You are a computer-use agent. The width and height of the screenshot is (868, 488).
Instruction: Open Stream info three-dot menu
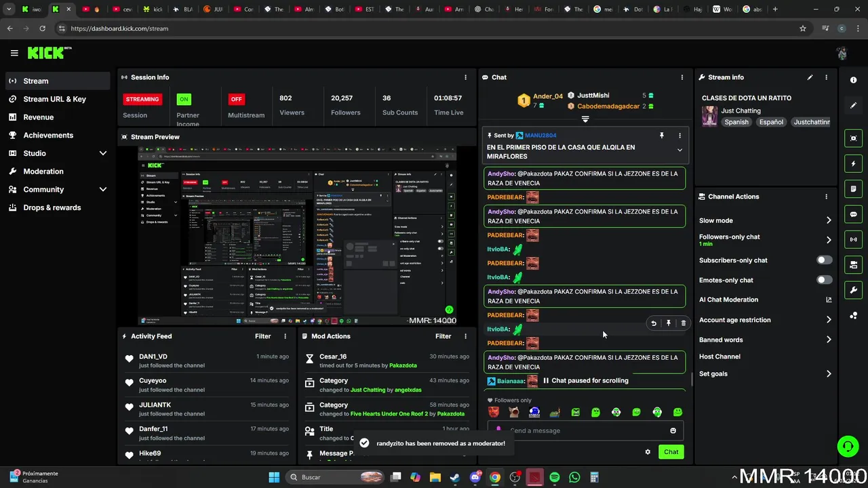pyautogui.click(x=826, y=77)
